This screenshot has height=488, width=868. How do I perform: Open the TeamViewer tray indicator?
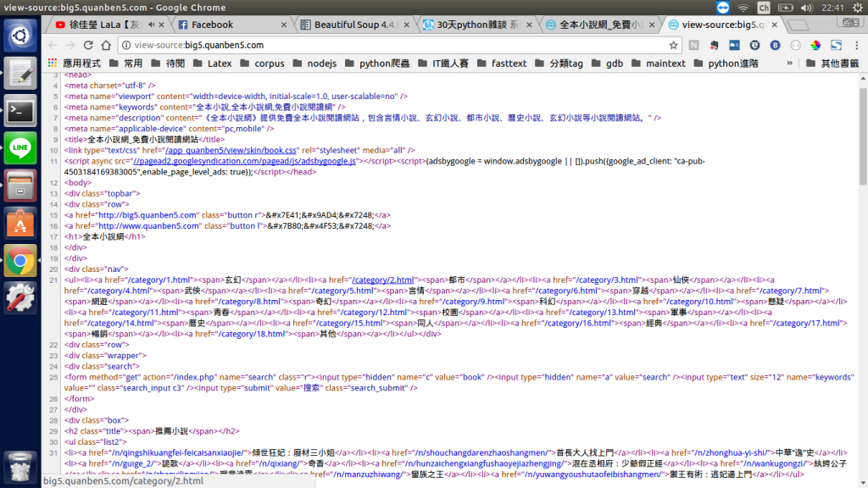(x=723, y=8)
